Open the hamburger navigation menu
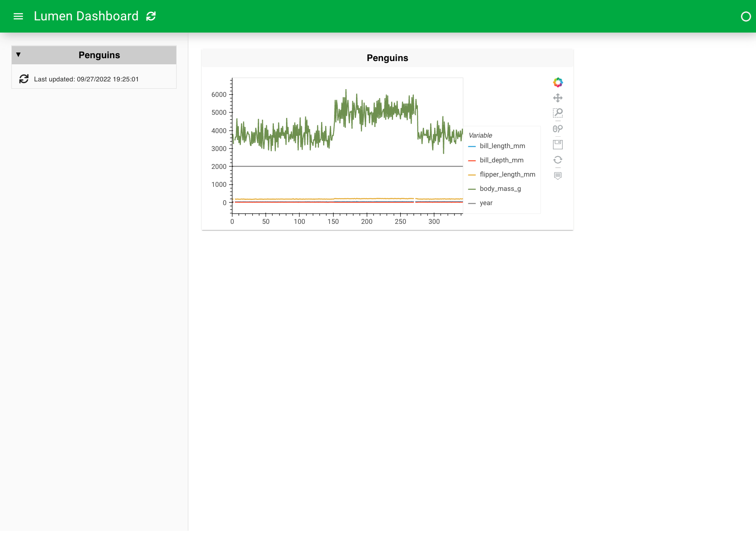This screenshot has height=536, width=756. [x=18, y=16]
